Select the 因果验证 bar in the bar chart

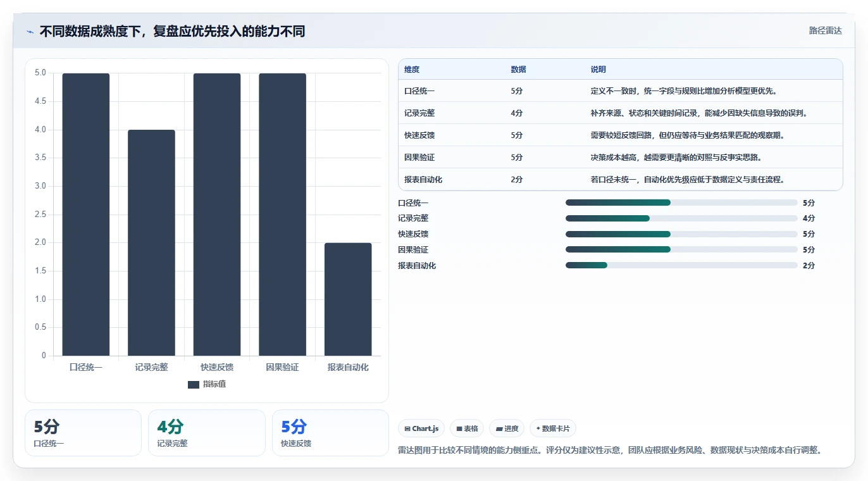point(282,215)
